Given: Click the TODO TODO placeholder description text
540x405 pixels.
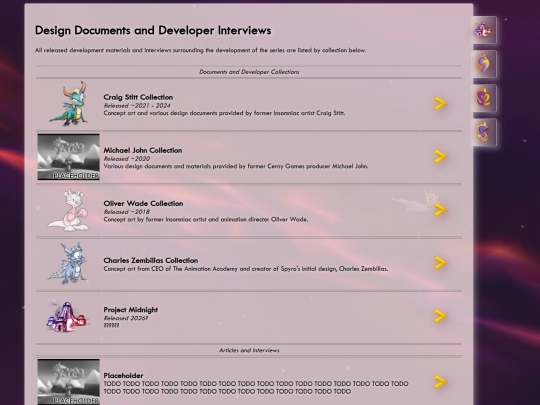Looking at the screenshot, I should [256, 387].
